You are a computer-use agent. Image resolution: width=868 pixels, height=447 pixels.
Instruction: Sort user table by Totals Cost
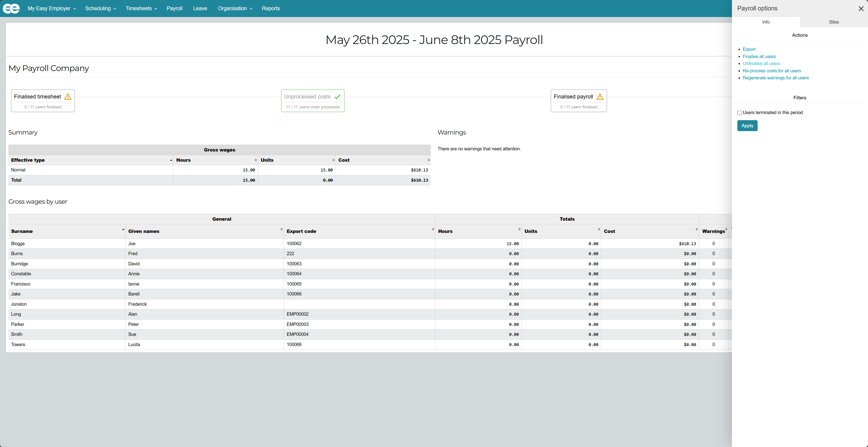[x=697, y=230]
